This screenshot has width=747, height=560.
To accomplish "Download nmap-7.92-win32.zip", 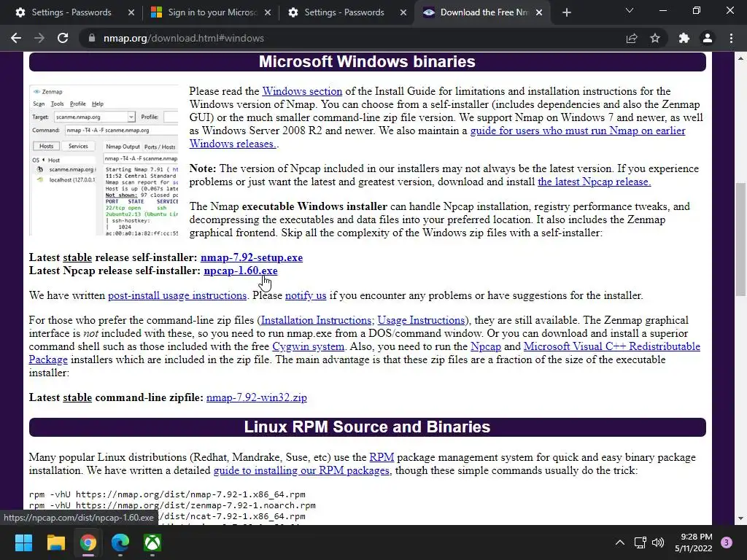I will (x=256, y=397).
